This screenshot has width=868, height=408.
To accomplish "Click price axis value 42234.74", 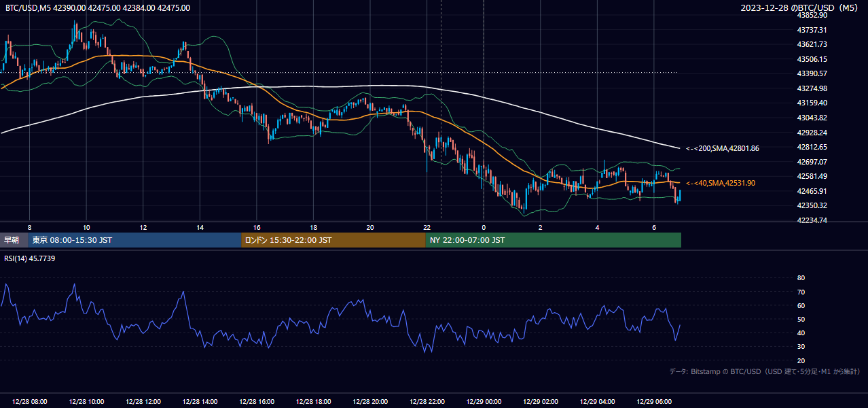I will point(812,220).
